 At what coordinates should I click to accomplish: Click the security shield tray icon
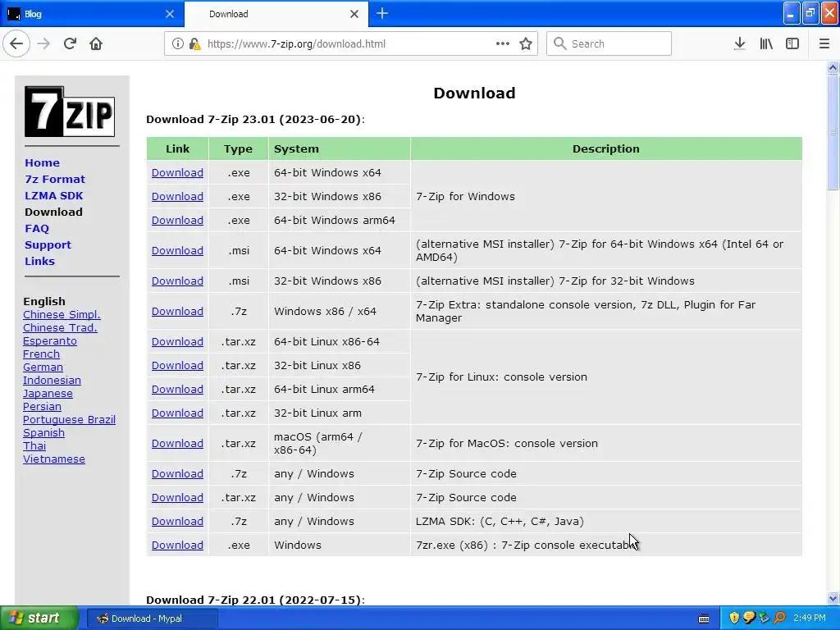[x=734, y=619]
